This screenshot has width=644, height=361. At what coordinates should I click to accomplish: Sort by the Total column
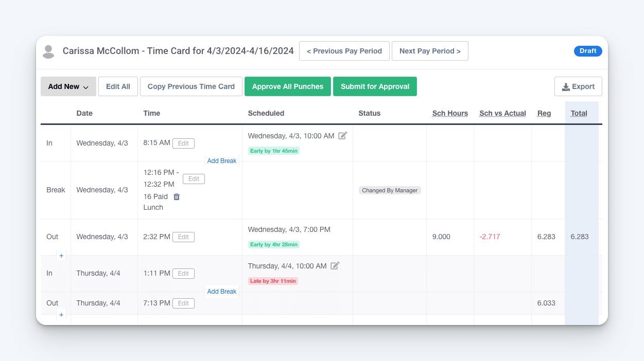point(579,113)
